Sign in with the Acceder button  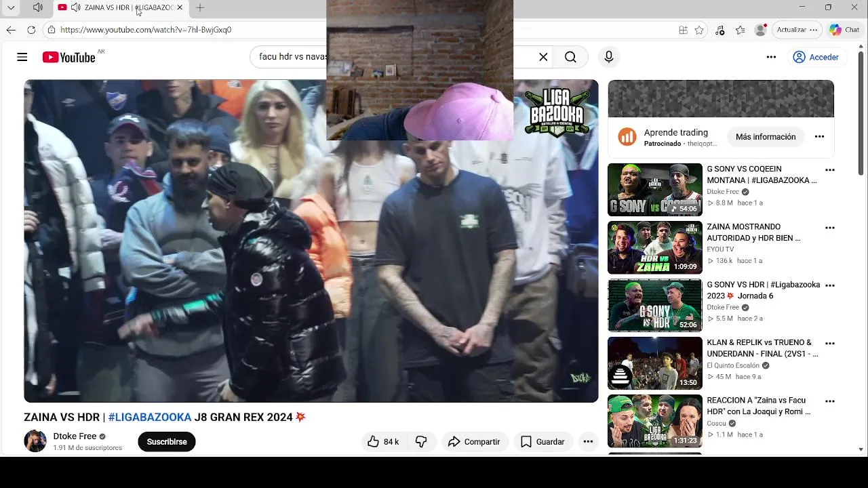click(816, 57)
